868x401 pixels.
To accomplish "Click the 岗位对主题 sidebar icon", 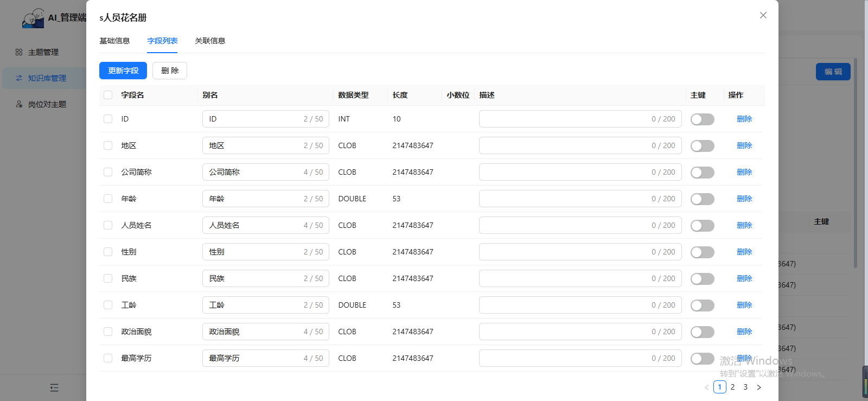I will 19,104.
